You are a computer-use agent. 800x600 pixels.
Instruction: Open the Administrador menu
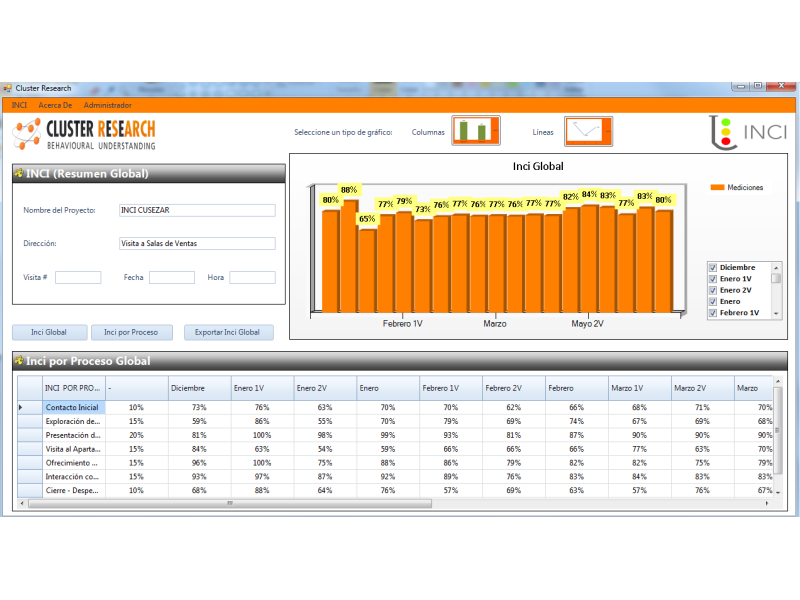[x=107, y=105]
